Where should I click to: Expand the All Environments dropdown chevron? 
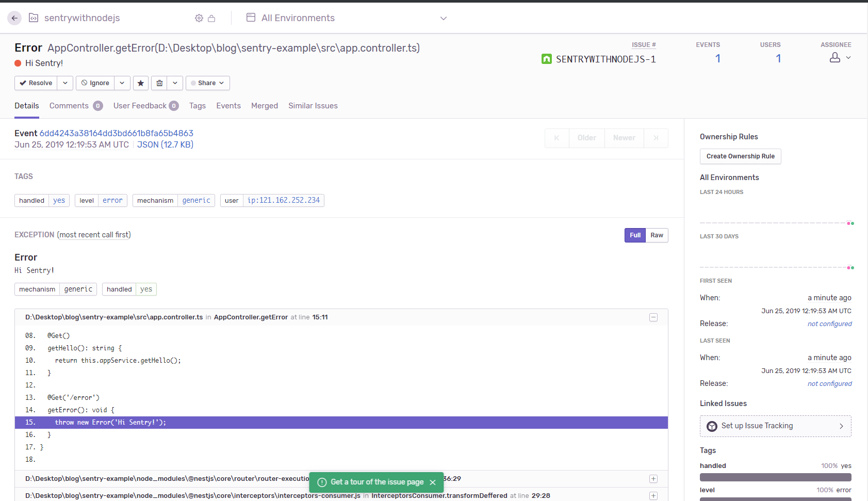click(444, 18)
